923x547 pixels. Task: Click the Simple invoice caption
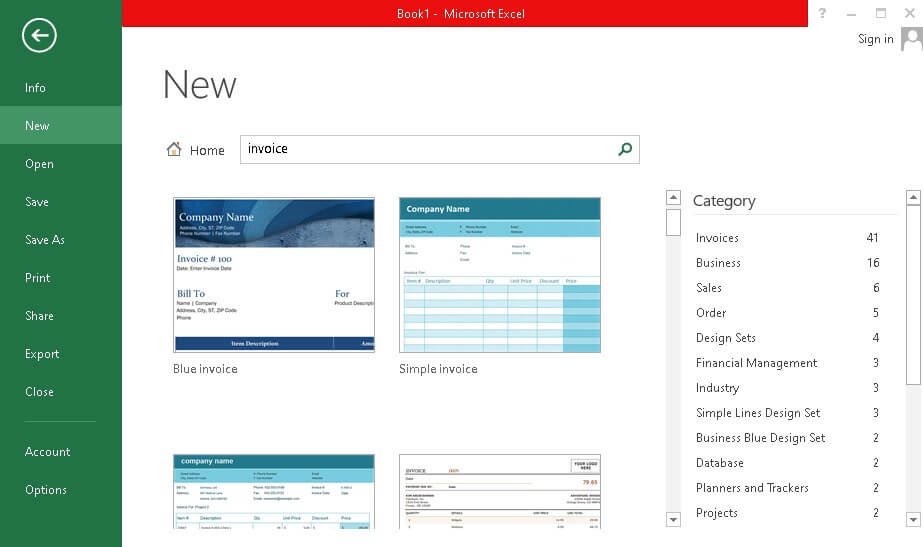[x=438, y=369]
